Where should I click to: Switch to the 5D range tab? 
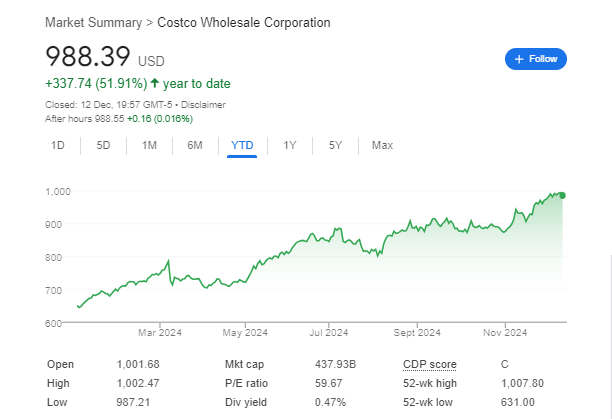click(103, 146)
